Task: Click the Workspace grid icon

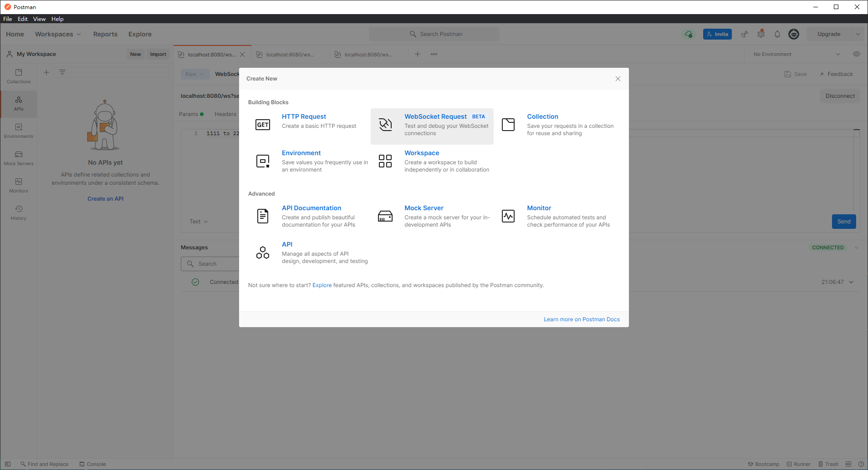Action: tap(385, 161)
